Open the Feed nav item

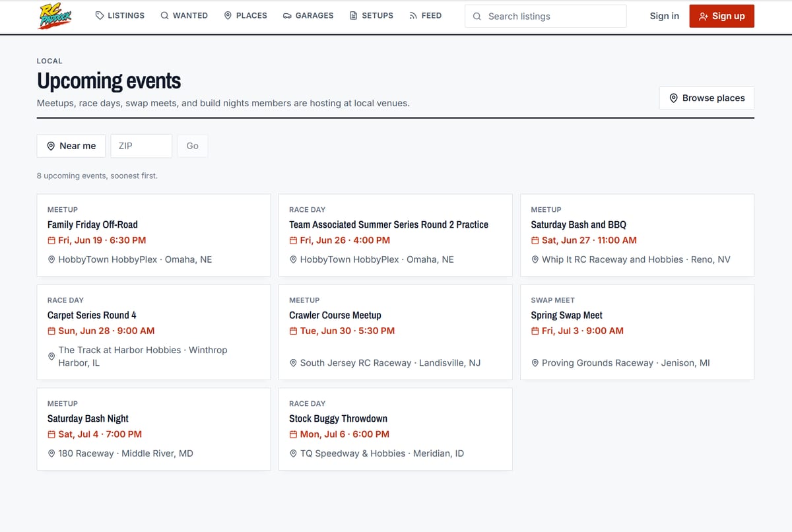pos(425,15)
